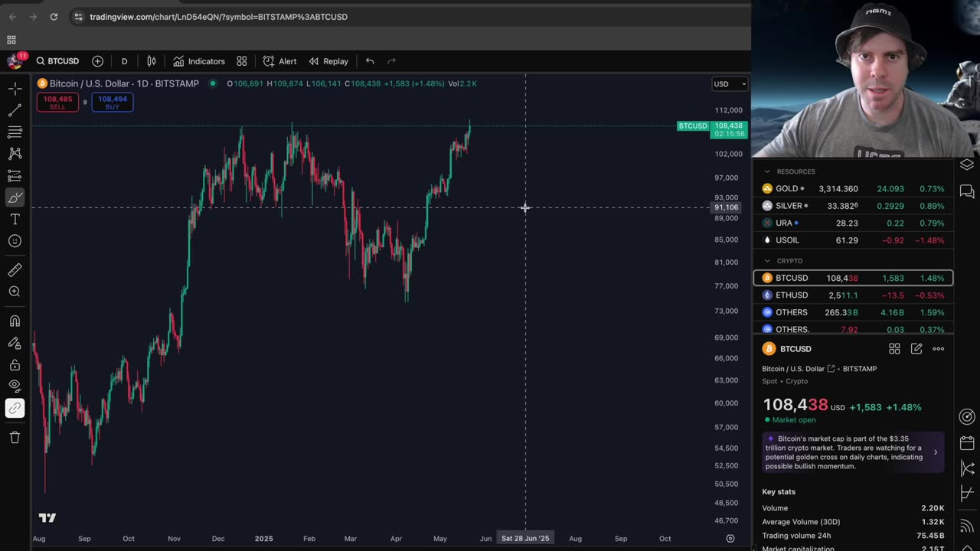Click the BTCUSD price label on axis

711,129
